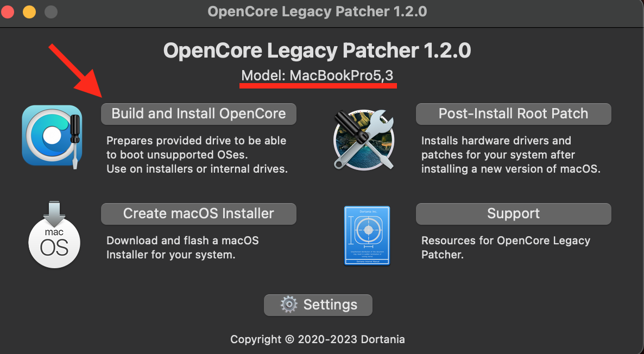The image size is (644, 354).
Task: Click the gear icon in Settings
Action: (x=289, y=305)
